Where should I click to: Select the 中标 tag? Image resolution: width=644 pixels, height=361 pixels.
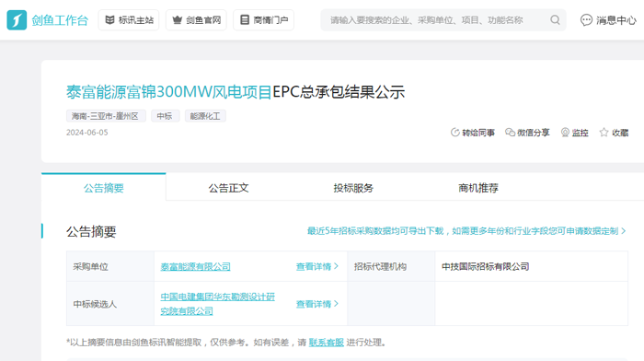tap(165, 116)
